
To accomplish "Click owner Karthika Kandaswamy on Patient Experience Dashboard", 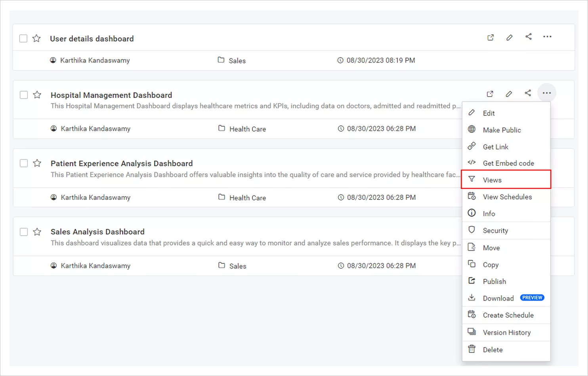I will tap(90, 197).
